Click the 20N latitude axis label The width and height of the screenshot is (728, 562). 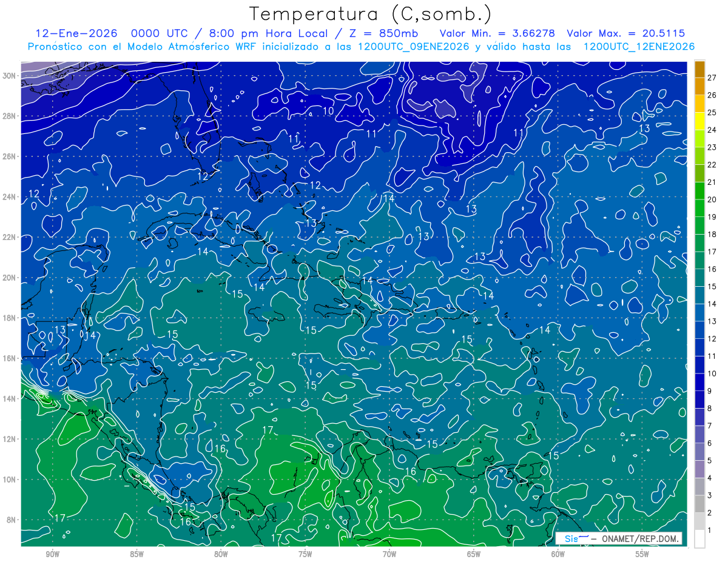click(x=10, y=277)
